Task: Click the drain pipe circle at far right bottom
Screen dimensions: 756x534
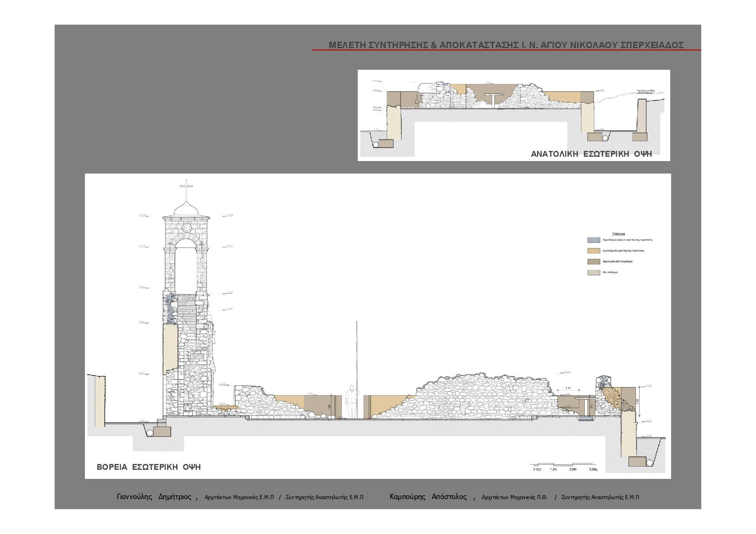Action: pos(650,463)
